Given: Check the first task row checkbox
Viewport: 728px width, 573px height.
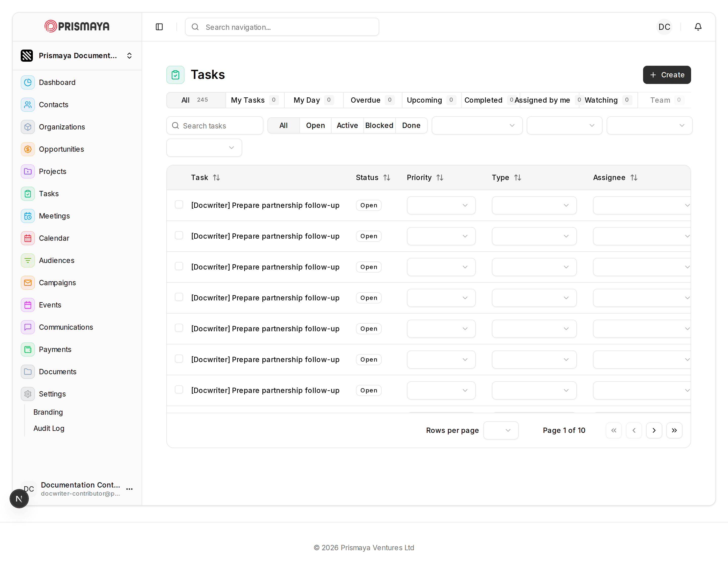Looking at the screenshot, I should click(179, 205).
